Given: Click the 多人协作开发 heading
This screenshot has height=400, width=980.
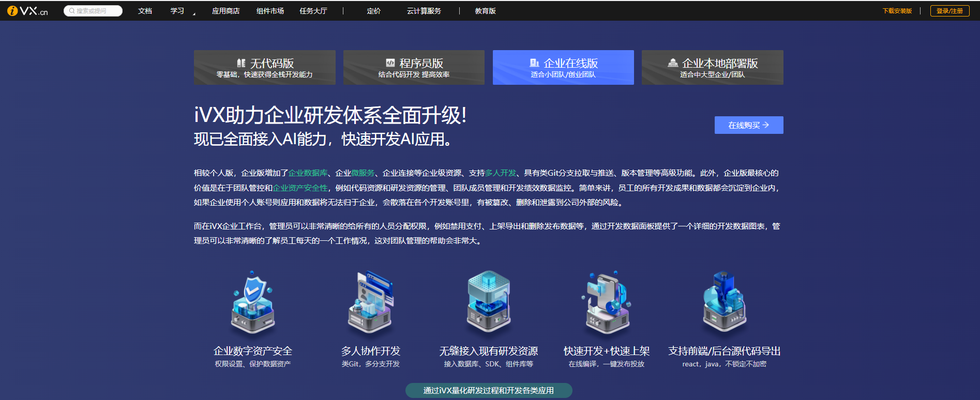Looking at the screenshot, I should (x=371, y=351).
